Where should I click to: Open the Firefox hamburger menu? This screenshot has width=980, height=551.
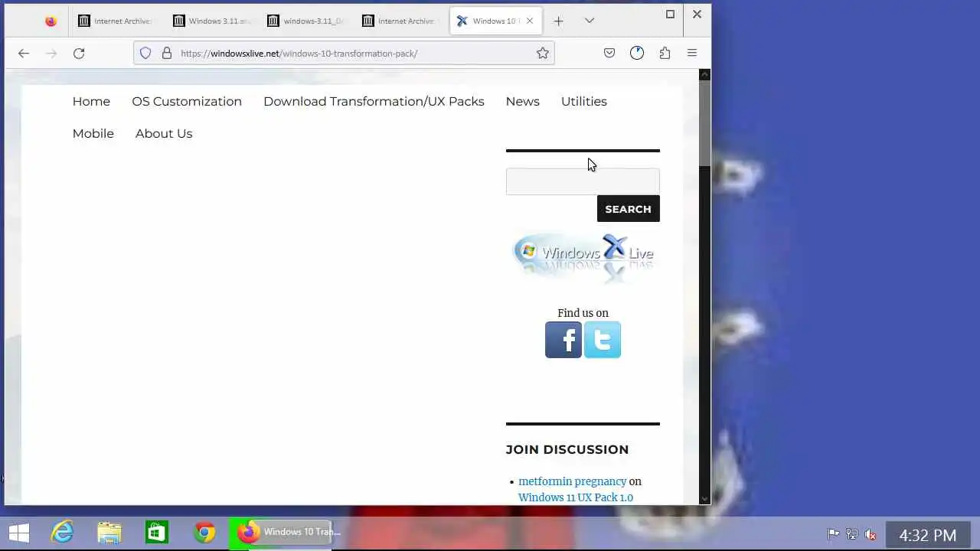(692, 53)
